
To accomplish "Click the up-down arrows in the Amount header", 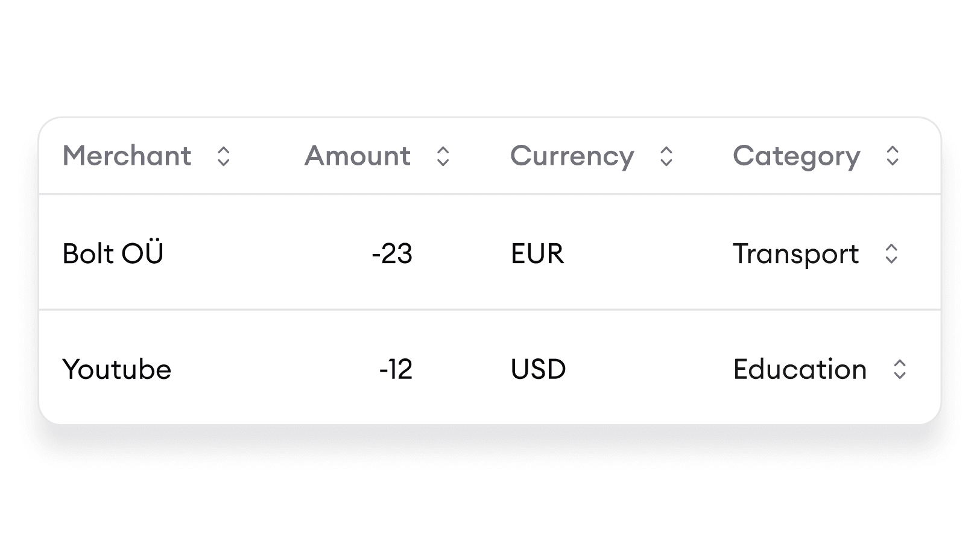I will (443, 157).
